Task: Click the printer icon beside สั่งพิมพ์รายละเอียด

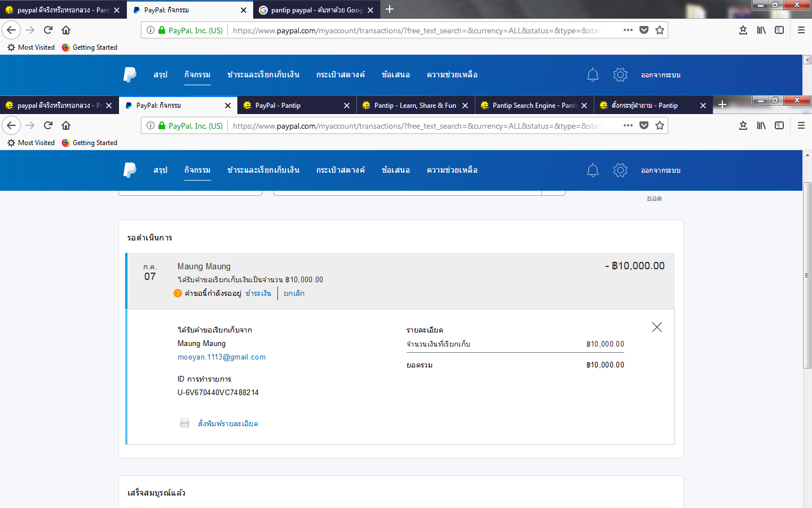Action: tap(184, 423)
